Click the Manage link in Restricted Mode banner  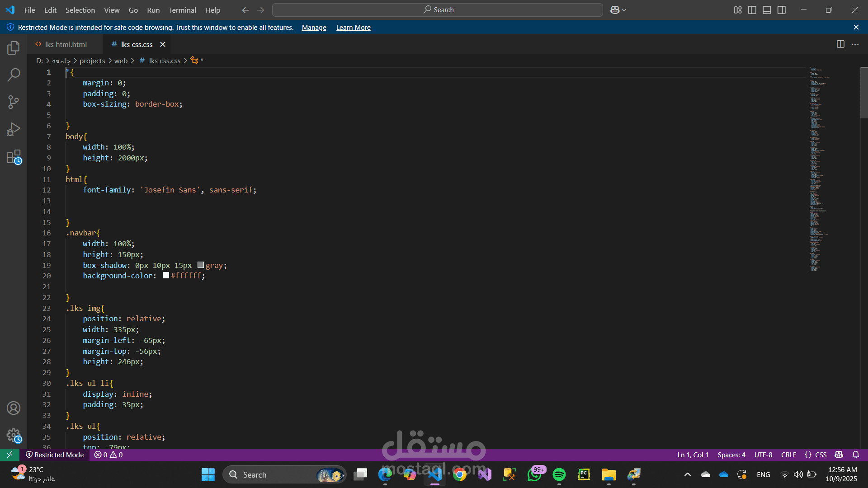point(314,28)
